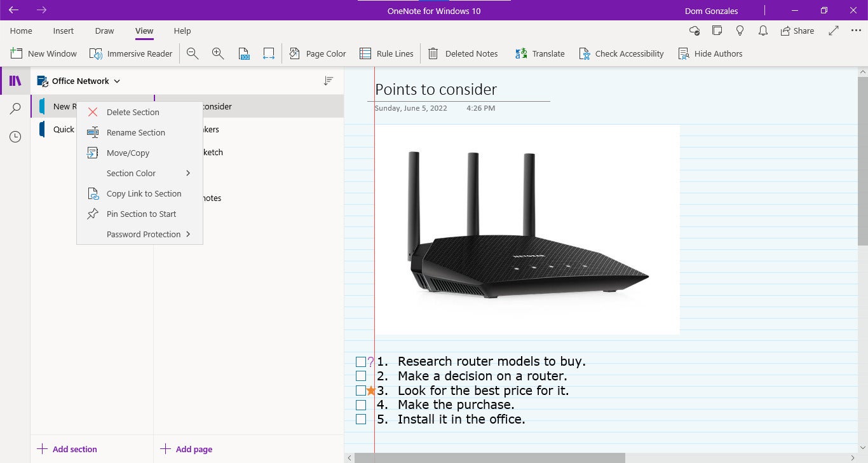The width and height of the screenshot is (868, 463).
Task: Open the lightbulb tips icon
Action: click(740, 31)
